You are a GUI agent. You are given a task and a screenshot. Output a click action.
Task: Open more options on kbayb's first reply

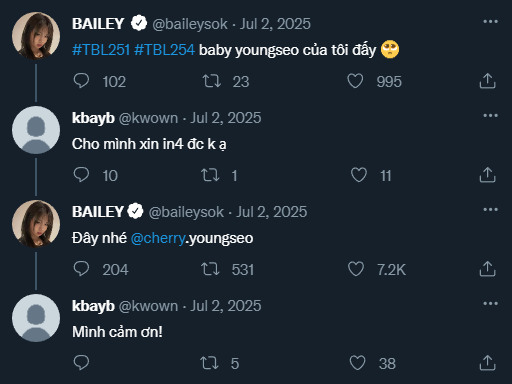pyautogui.click(x=490, y=116)
